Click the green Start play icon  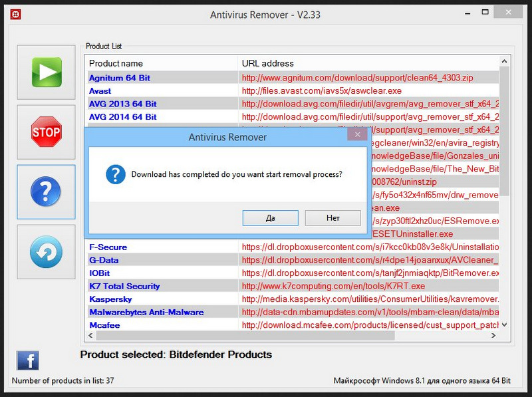point(47,72)
